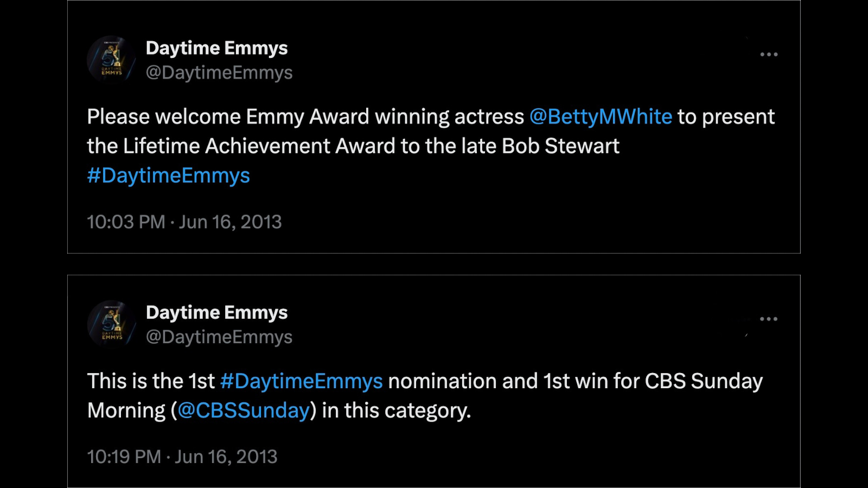
Task: Follow the #DaytimeEmmys hashtag below the Bob Stewart text
Action: pos(169,176)
